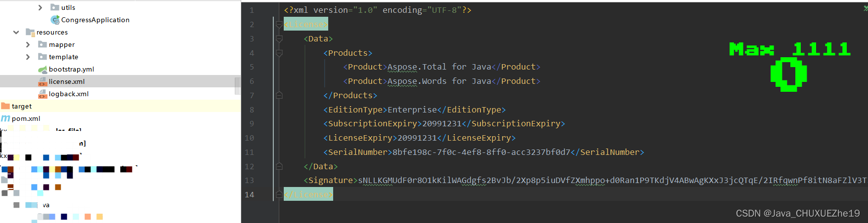Open CongressApplication in the project tree
This screenshot has width=868, height=223.
pos(95,20)
